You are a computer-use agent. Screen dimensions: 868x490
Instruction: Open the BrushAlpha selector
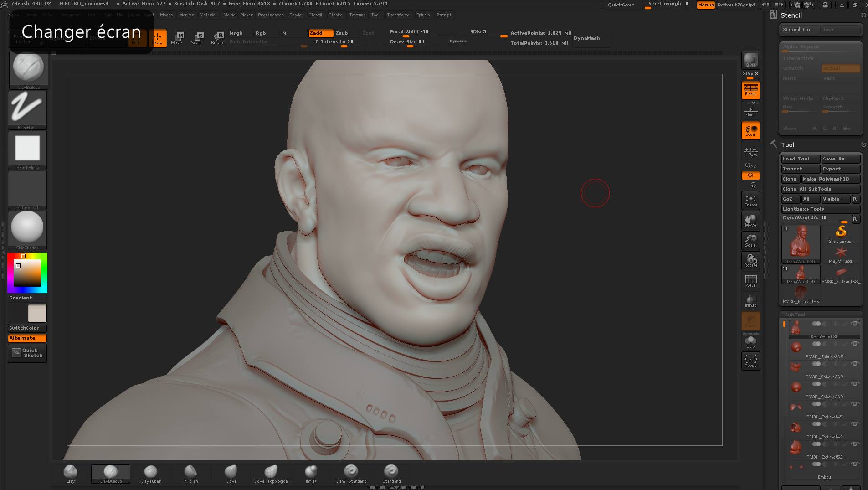27,150
